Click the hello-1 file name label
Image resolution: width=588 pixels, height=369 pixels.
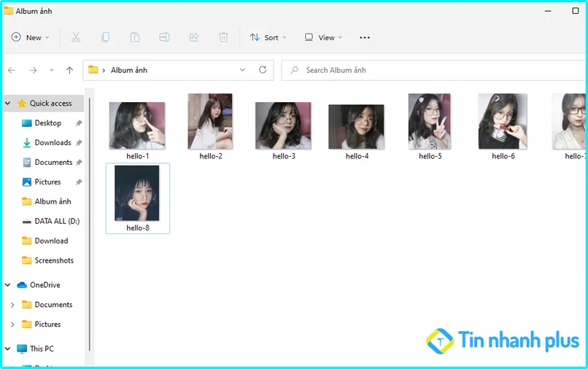click(x=138, y=156)
